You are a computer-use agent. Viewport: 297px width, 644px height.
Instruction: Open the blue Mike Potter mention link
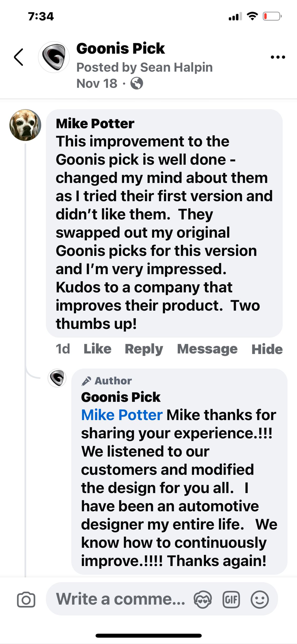coord(122,415)
